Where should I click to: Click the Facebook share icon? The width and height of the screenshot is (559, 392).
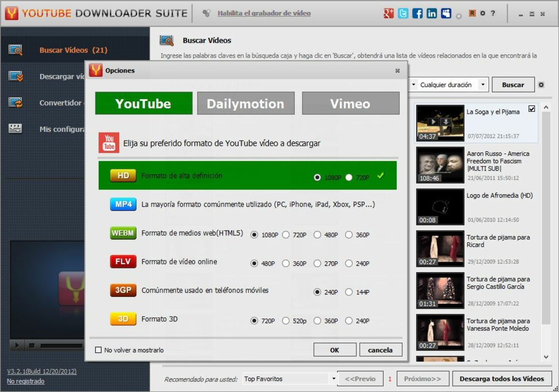(417, 14)
